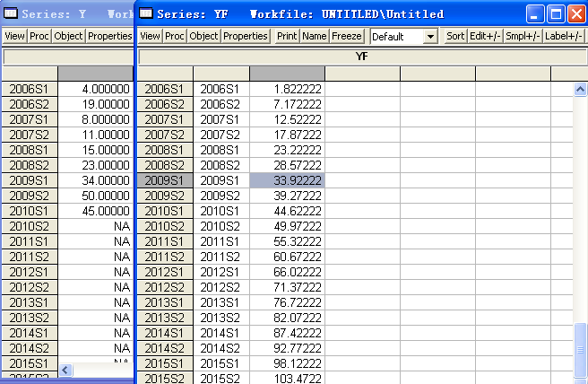Select Y value 34.00000
588x384 pixels.
(x=96, y=180)
